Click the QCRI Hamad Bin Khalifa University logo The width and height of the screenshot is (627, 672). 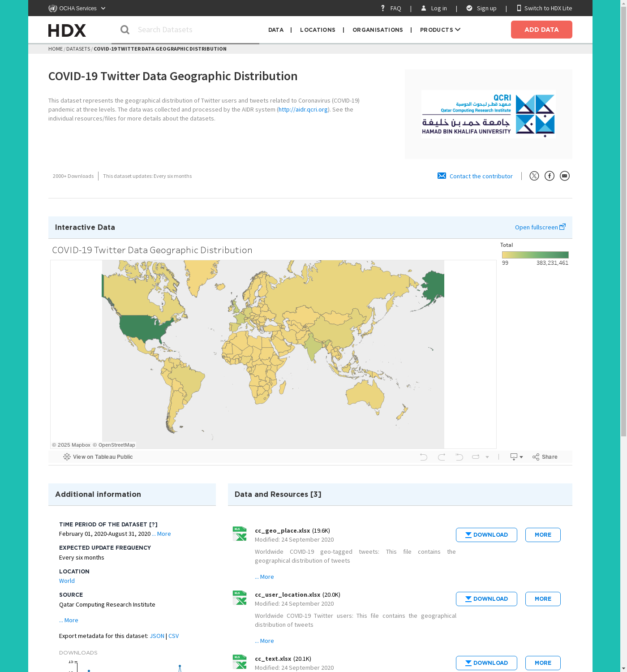(489, 114)
